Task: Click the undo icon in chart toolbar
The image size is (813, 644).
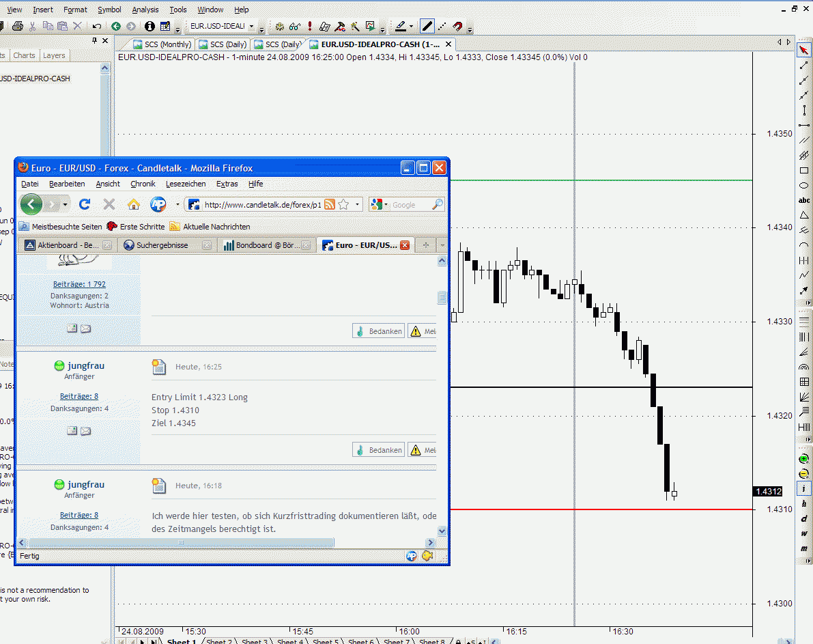Action: pos(96,26)
